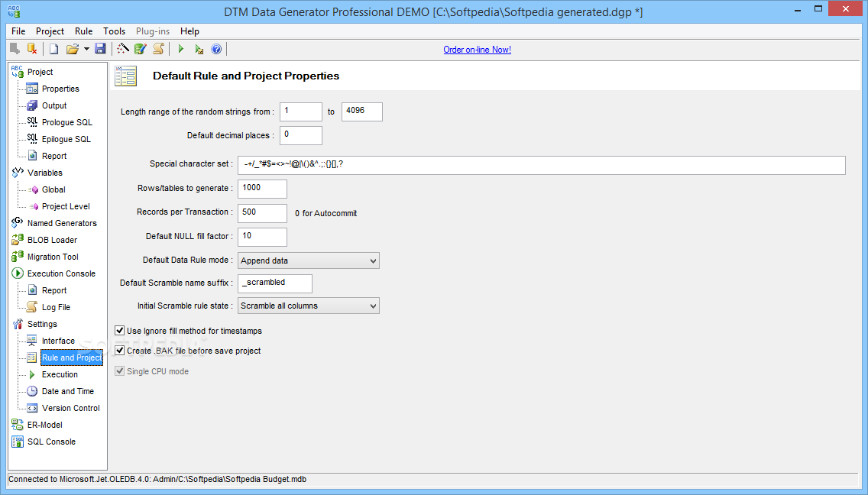Click the maximum length field showing 4096

click(x=361, y=112)
